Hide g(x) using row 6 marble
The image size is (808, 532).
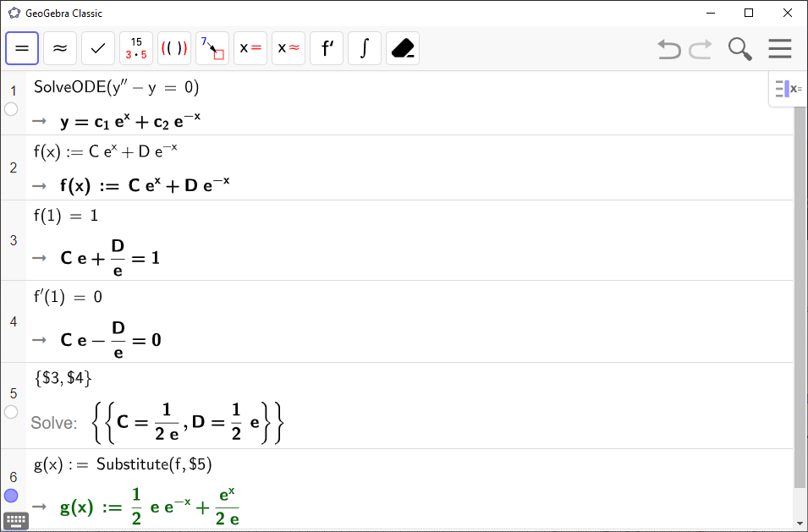coord(11,496)
